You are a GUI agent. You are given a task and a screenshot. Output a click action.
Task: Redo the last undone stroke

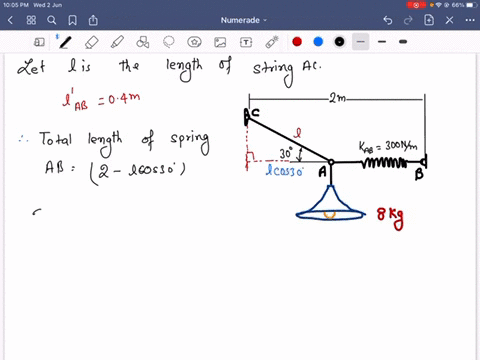click(x=408, y=20)
